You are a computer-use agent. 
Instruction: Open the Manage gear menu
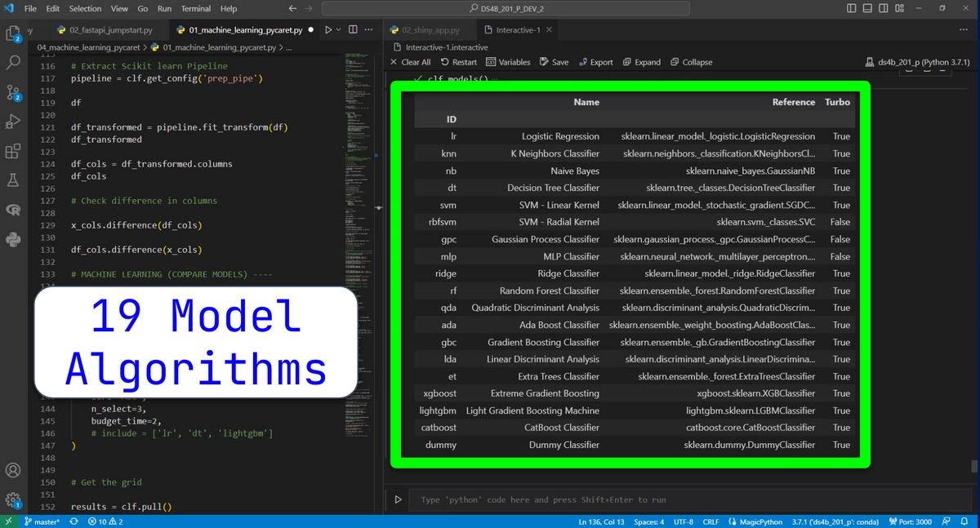point(13,499)
